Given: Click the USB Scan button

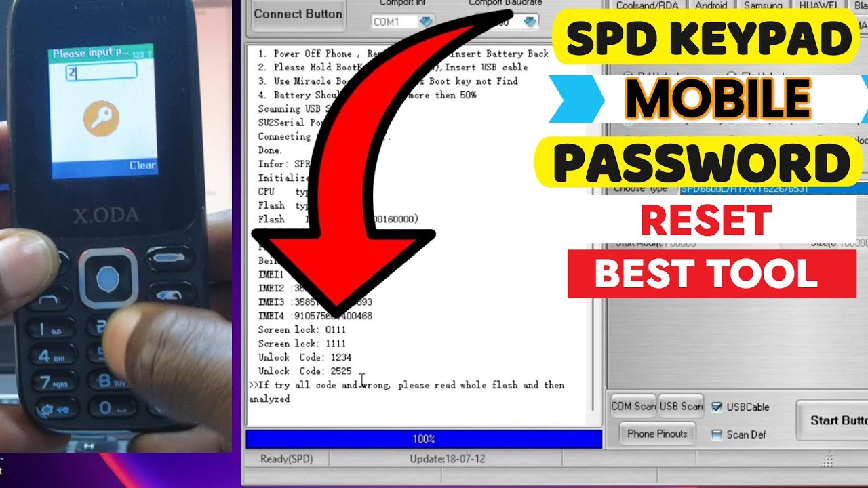Looking at the screenshot, I should coord(682,406).
